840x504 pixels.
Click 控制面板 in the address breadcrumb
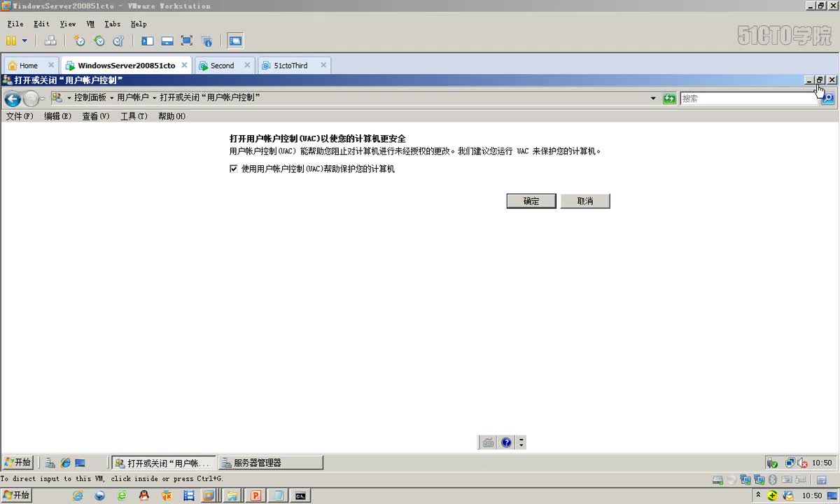tap(90, 98)
